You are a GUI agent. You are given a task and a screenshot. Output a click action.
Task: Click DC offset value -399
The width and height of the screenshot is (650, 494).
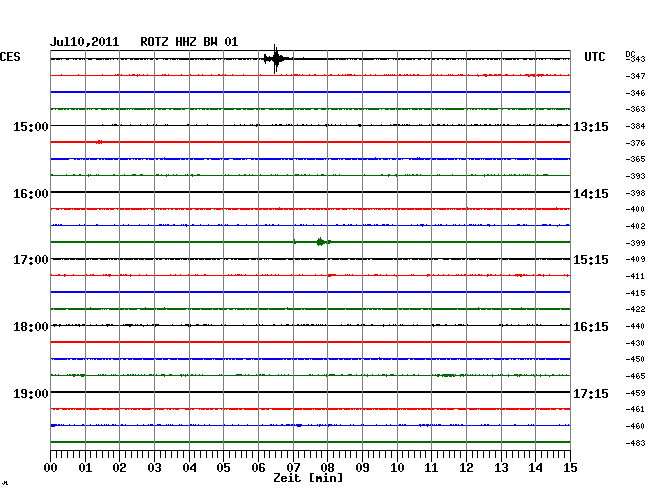click(635, 243)
